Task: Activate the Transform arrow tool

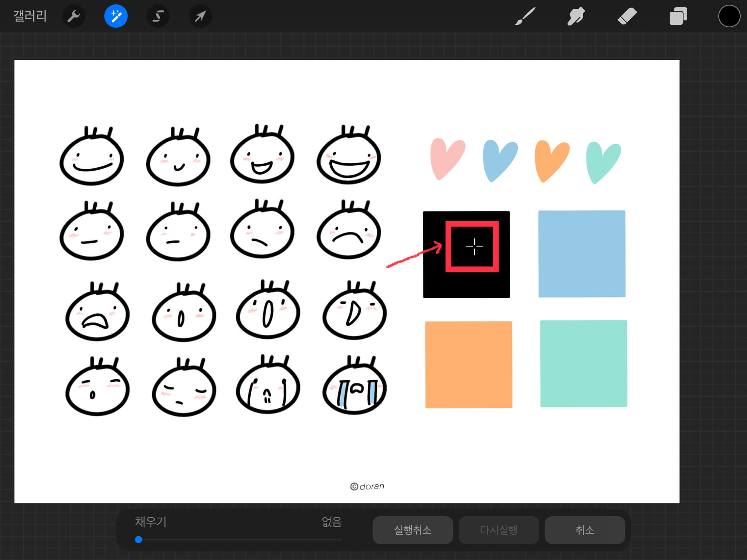Action: [200, 16]
